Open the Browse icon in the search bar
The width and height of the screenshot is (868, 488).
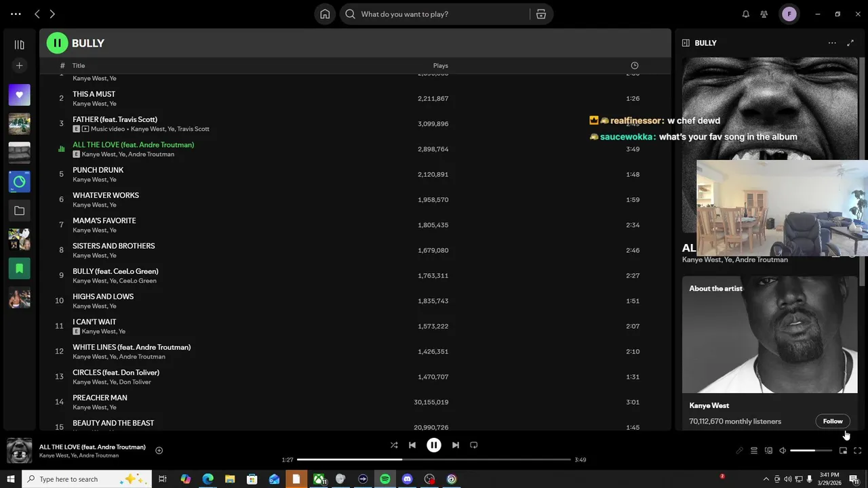click(541, 14)
